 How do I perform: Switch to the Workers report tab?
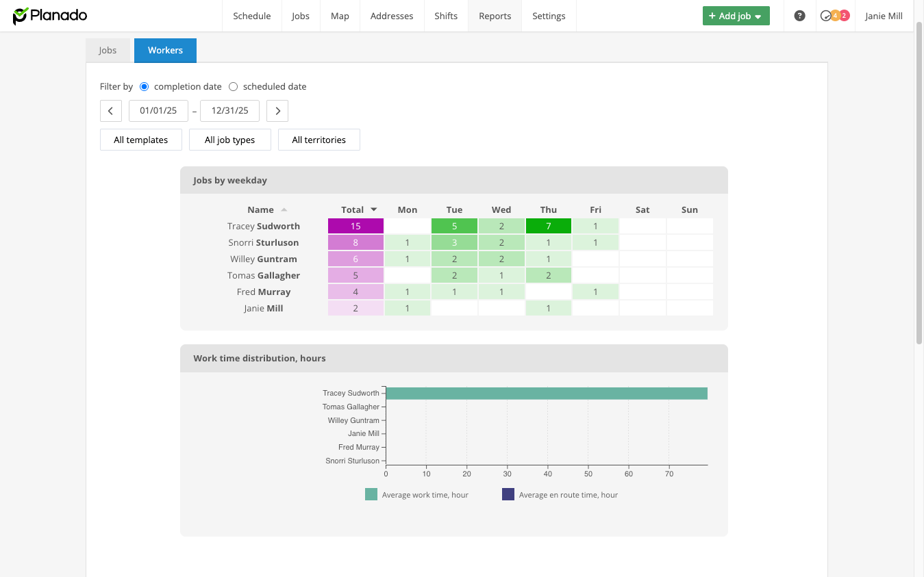[x=165, y=51]
